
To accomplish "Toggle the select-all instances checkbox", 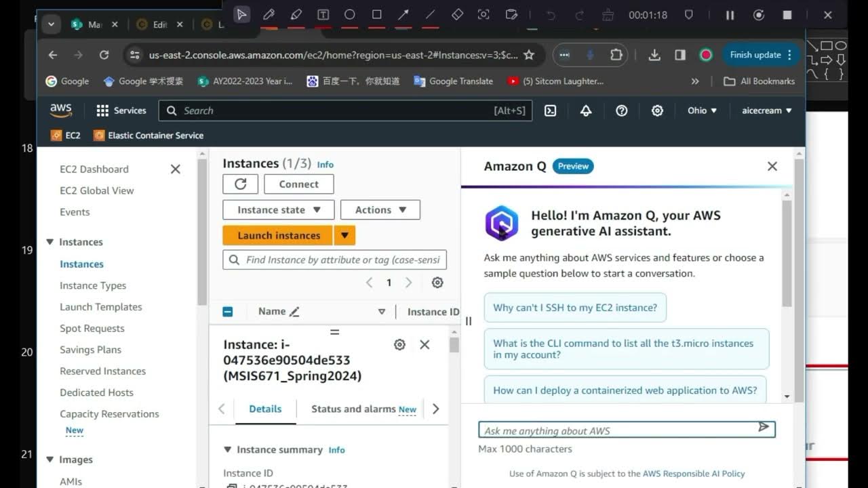I will point(228,312).
